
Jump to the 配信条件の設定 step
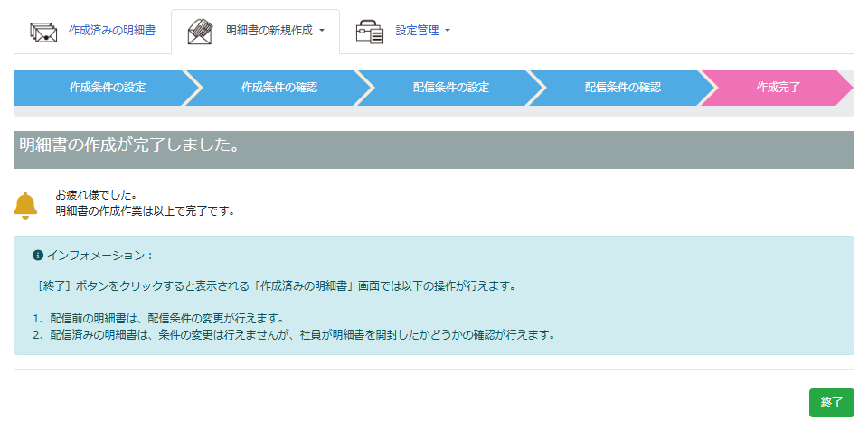click(450, 88)
